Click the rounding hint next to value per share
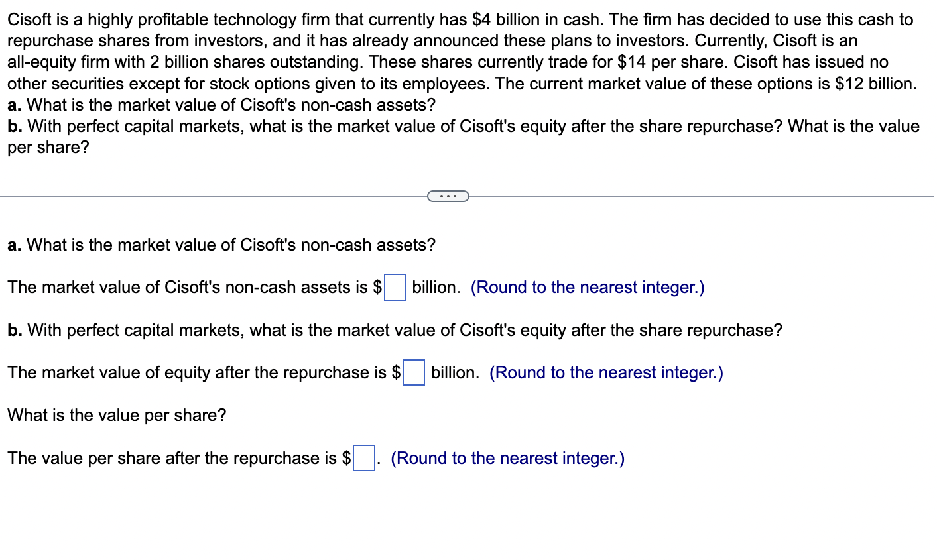Image resolution: width=937 pixels, height=560 pixels. (507, 458)
